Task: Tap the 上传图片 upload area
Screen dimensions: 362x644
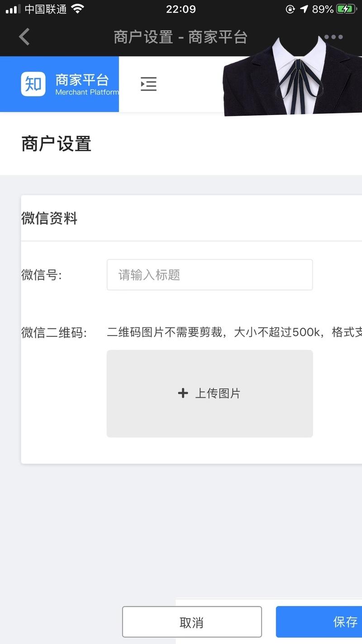Action: [x=210, y=393]
